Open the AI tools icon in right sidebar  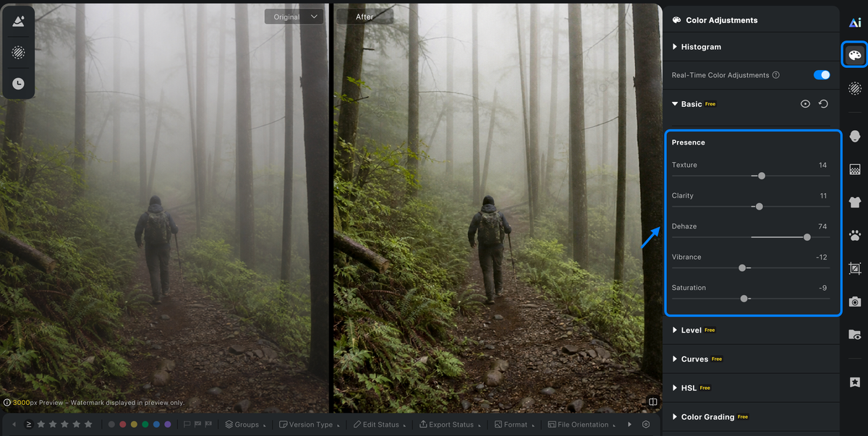pyautogui.click(x=854, y=22)
